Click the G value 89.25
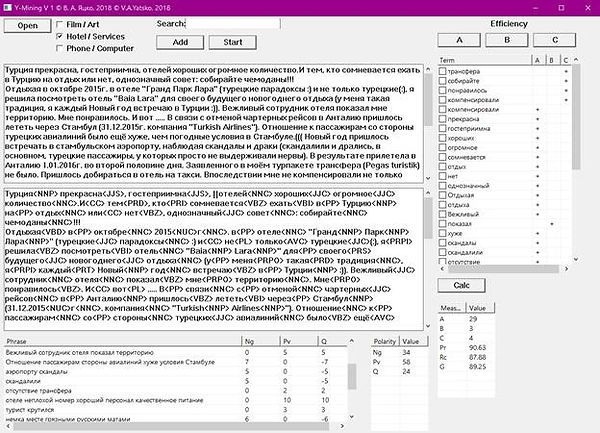600x433 pixels. click(x=477, y=367)
